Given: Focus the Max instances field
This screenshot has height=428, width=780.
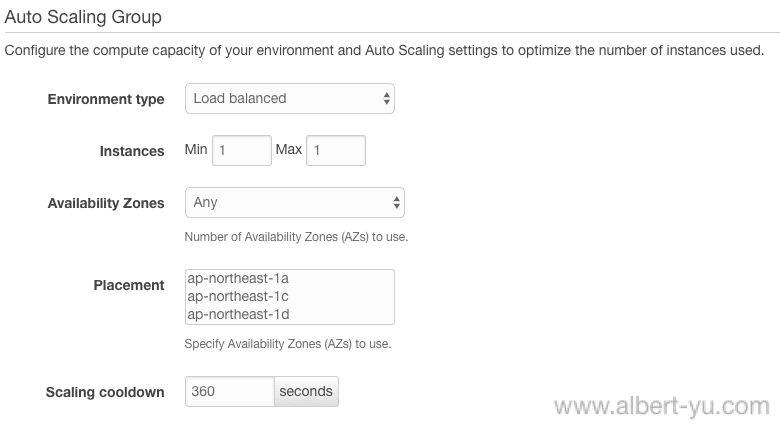Looking at the screenshot, I should coord(336,150).
